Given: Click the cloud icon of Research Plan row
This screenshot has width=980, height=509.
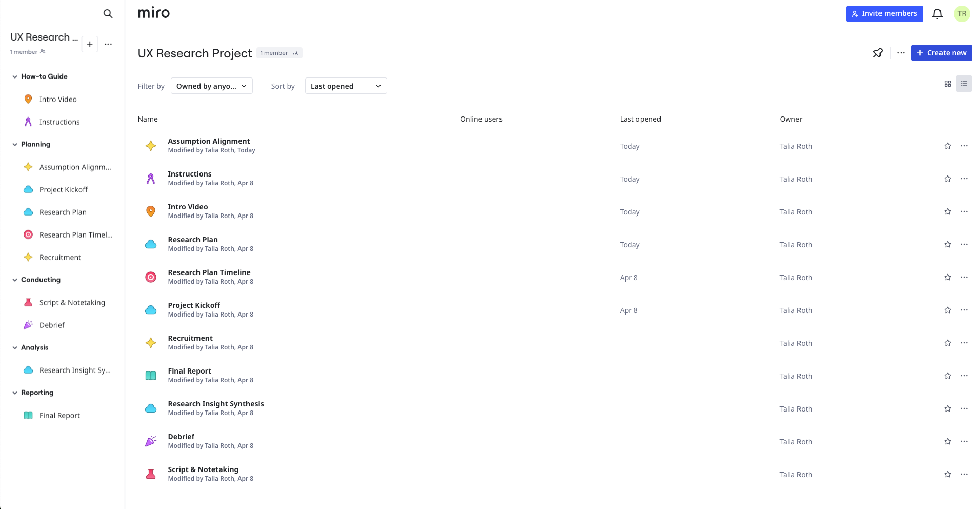Looking at the screenshot, I should [151, 244].
